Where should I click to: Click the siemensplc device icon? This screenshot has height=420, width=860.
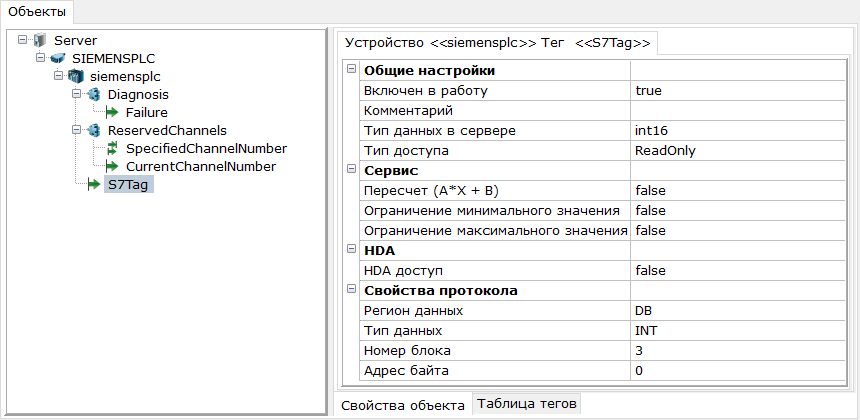coord(76,76)
